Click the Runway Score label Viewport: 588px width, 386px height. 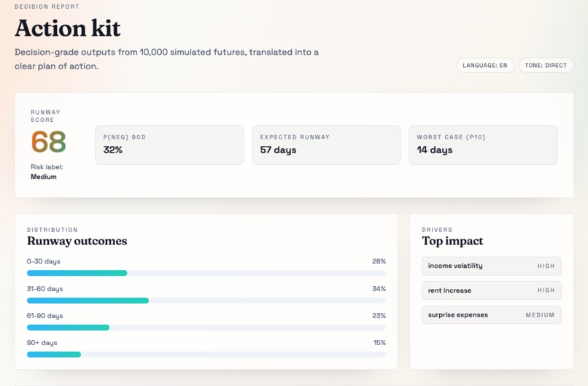(45, 116)
